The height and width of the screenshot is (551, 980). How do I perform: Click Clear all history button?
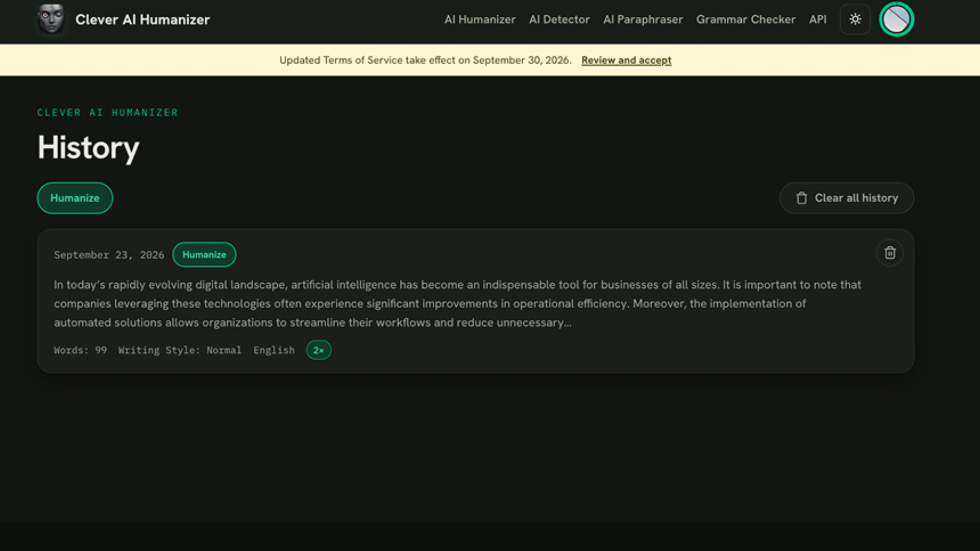tap(846, 198)
